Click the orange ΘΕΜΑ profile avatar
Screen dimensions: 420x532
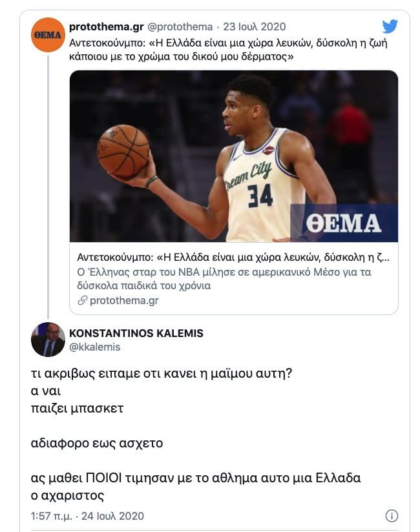(48, 35)
